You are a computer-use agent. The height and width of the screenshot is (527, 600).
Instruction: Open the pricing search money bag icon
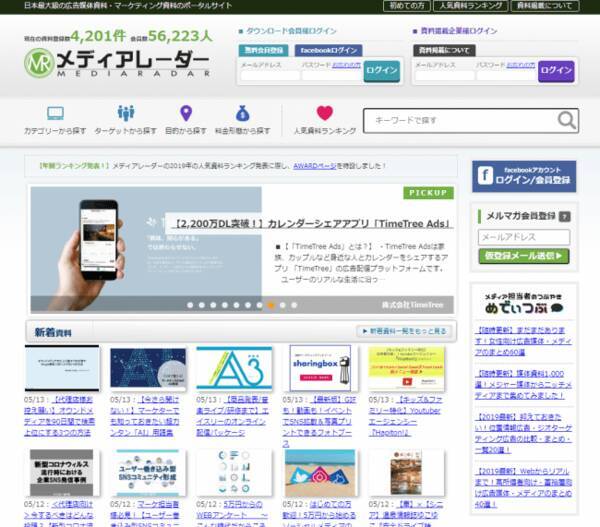tap(243, 113)
